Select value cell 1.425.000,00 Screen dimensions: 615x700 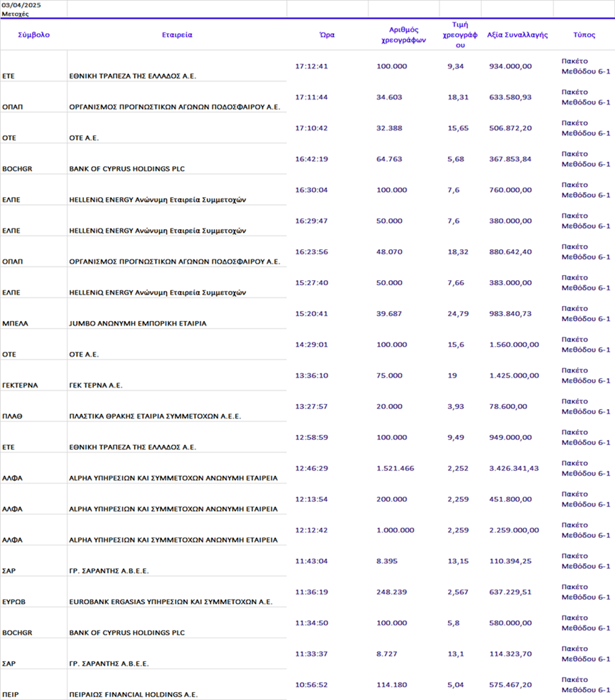[514, 375]
